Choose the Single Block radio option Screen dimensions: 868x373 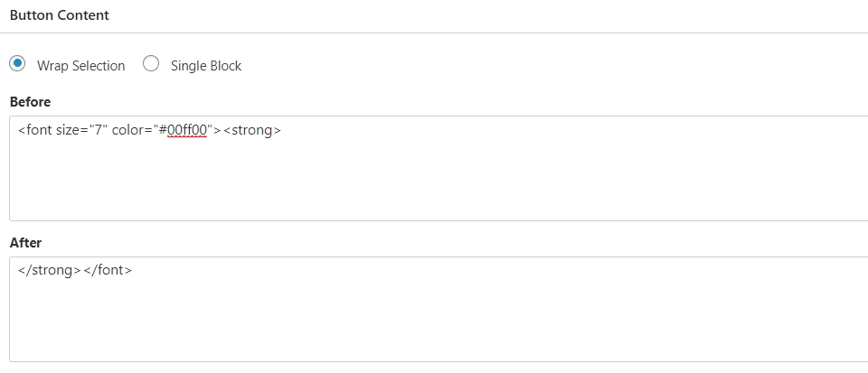(x=151, y=63)
